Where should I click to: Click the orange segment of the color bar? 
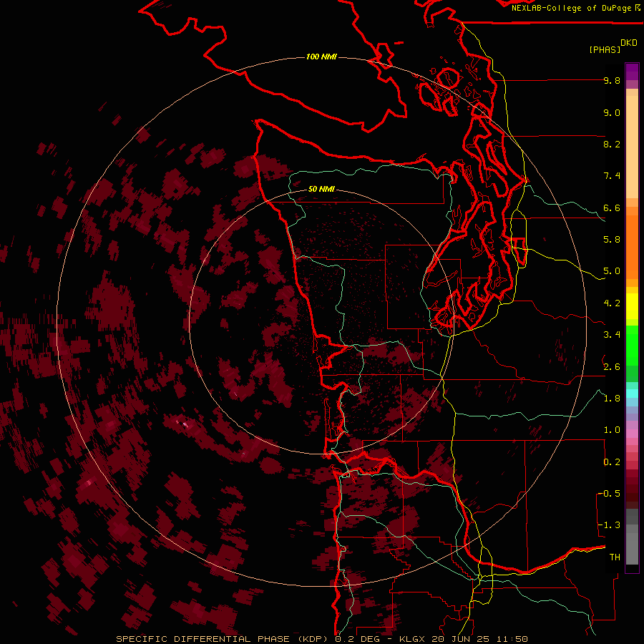click(632, 248)
